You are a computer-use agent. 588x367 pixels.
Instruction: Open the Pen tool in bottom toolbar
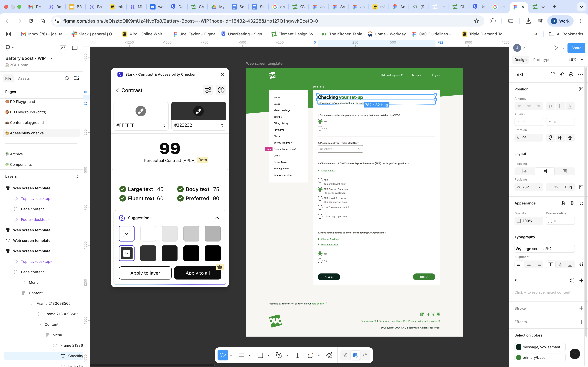pos(279,355)
